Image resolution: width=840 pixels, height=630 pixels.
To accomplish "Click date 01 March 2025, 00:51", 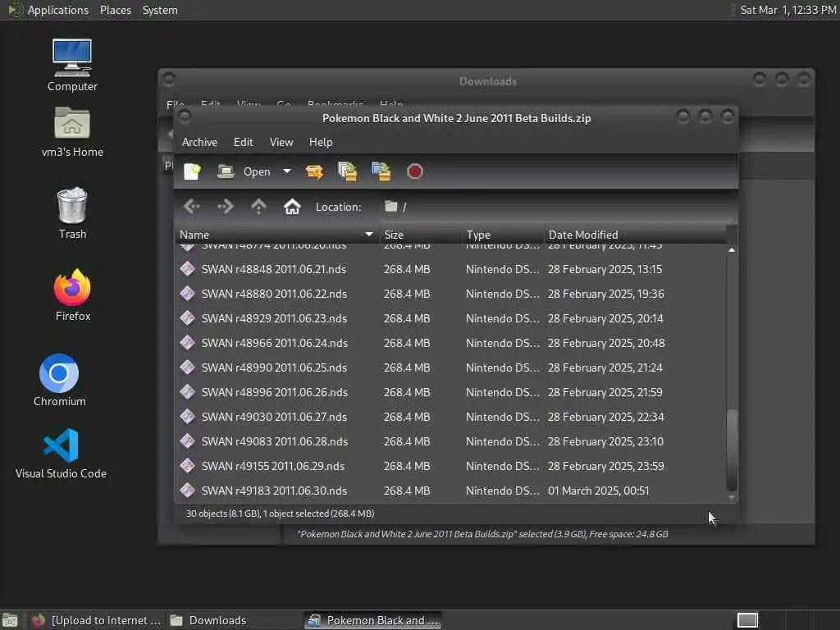I will tap(598, 491).
